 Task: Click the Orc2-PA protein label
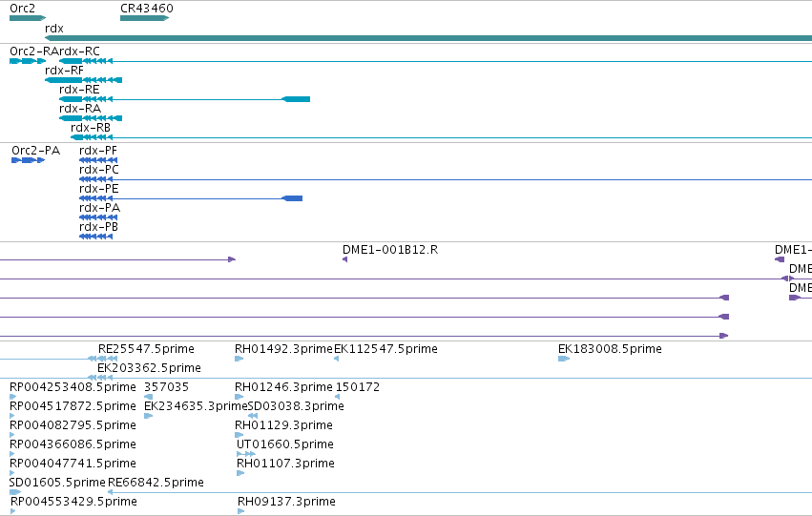35,151
